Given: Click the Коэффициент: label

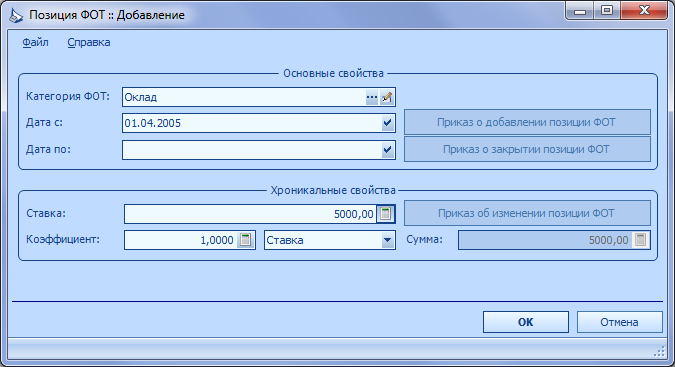Looking at the screenshot, I should [63, 239].
